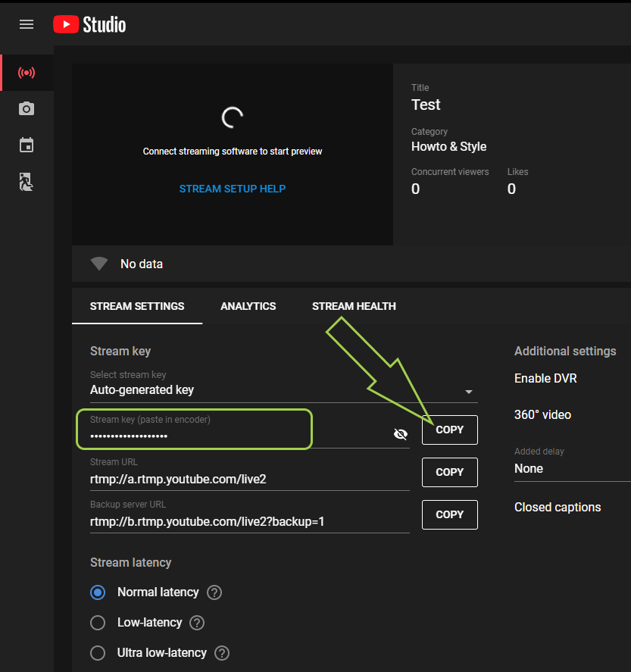
Task: Open help for Ultra low-latency
Action: click(x=222, y=653)
